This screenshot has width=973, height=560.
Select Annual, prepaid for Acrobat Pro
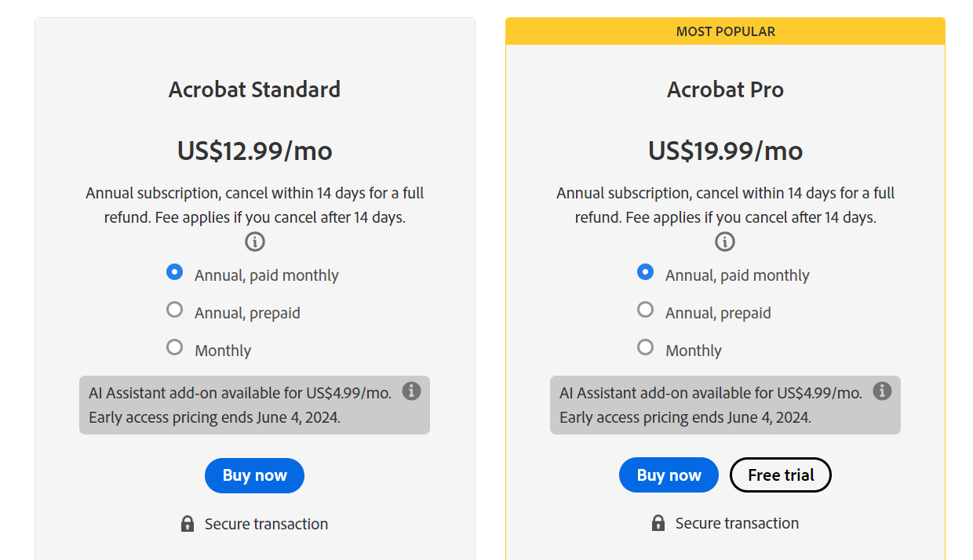coord(645,309)
